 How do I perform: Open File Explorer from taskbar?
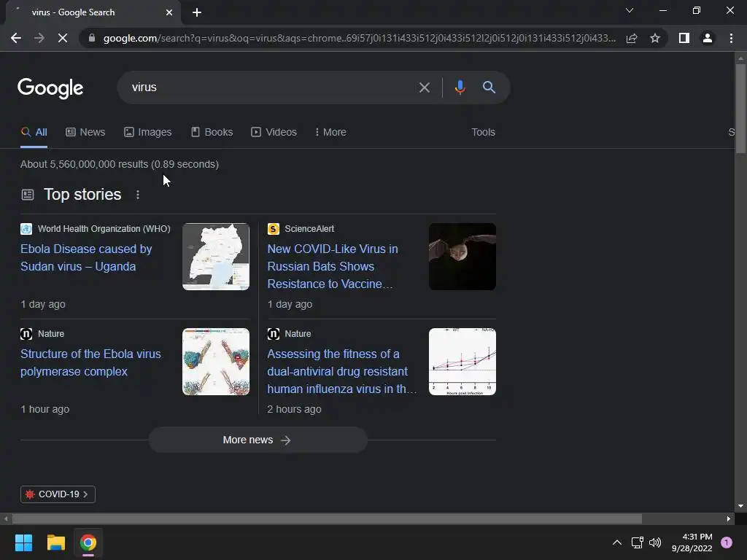55,542
